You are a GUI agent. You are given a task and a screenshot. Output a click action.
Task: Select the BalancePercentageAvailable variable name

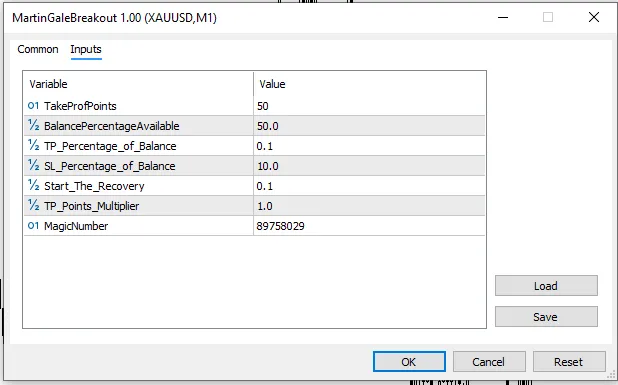(x=112, y=126)
